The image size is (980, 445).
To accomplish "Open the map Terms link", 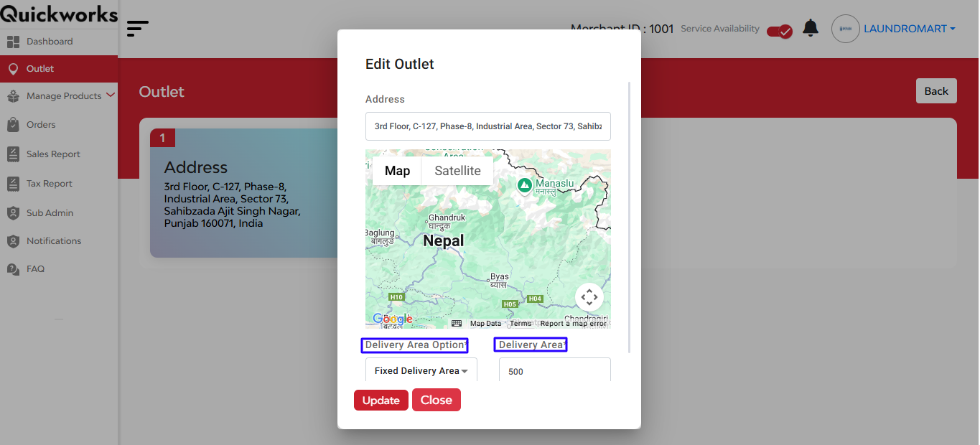I will [x=521, y=324].
